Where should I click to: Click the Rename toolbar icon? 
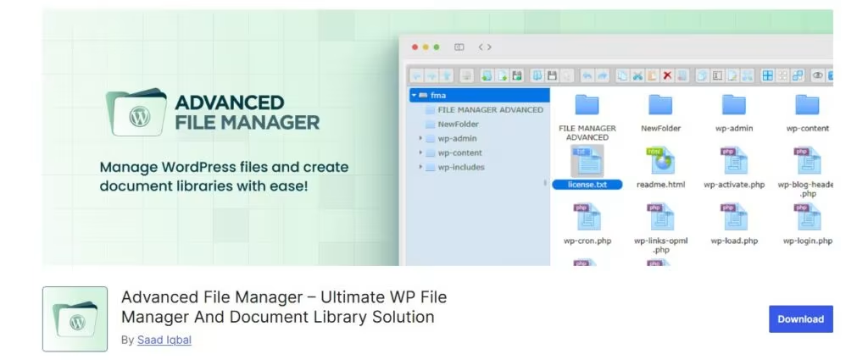click(717, 75)
